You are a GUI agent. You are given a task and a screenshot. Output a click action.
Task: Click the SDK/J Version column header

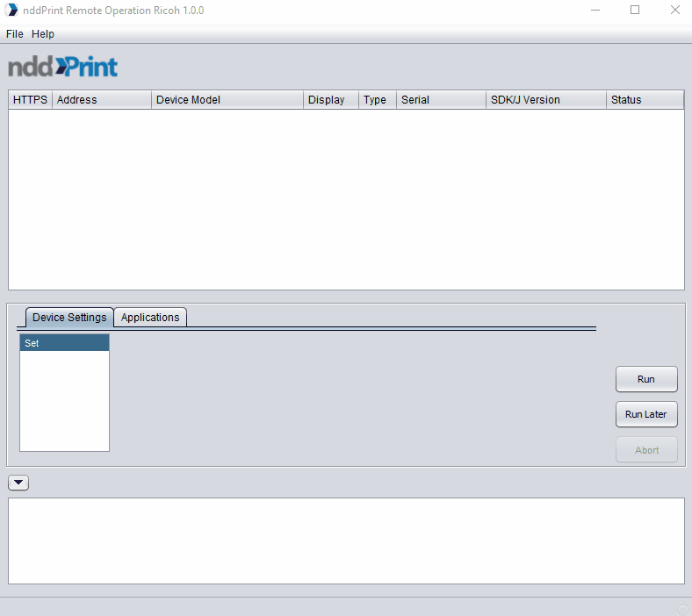click(x=545, y=100)
